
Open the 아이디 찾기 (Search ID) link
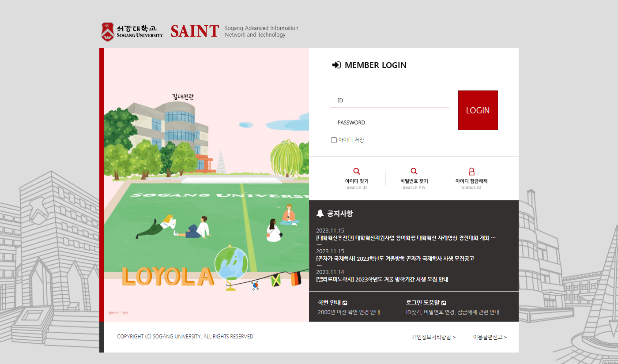[x=357, y=178]
